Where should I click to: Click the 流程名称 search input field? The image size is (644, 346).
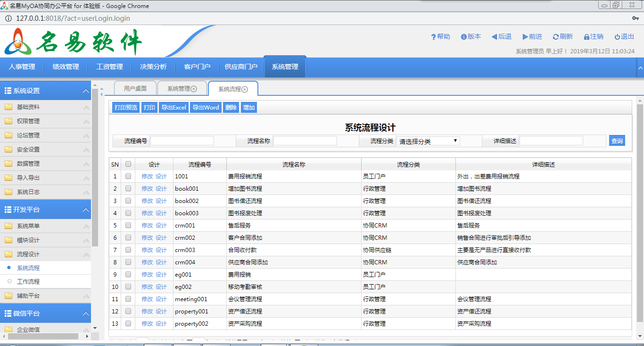click(x=305, y=141)
